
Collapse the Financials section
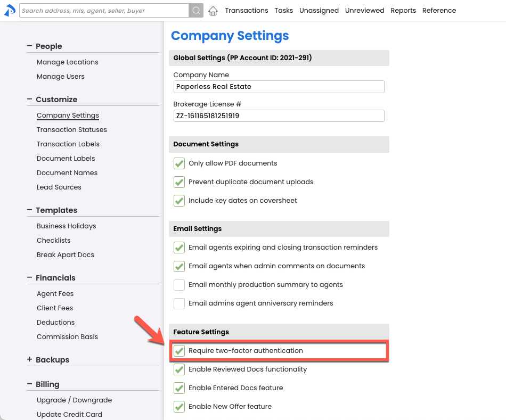[x=30, y=278]
